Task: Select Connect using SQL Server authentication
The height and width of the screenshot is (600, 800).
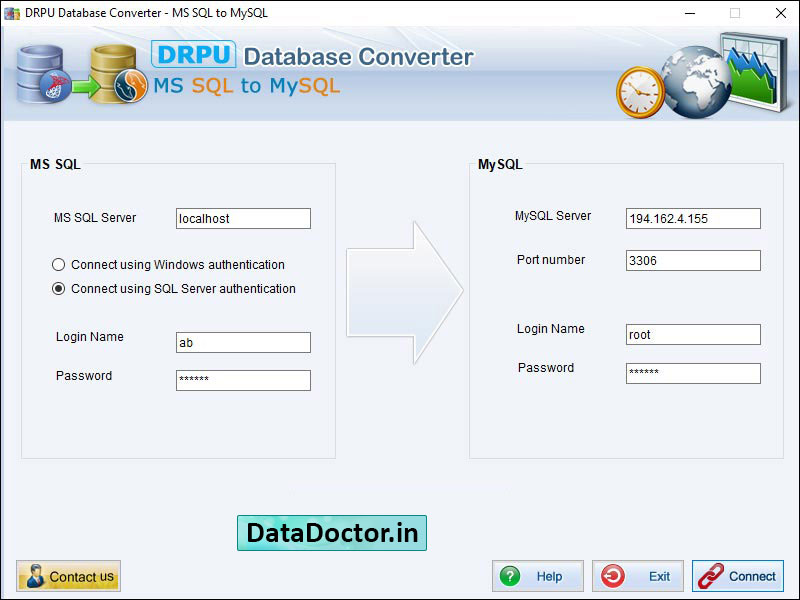Action: coord(58,288)
